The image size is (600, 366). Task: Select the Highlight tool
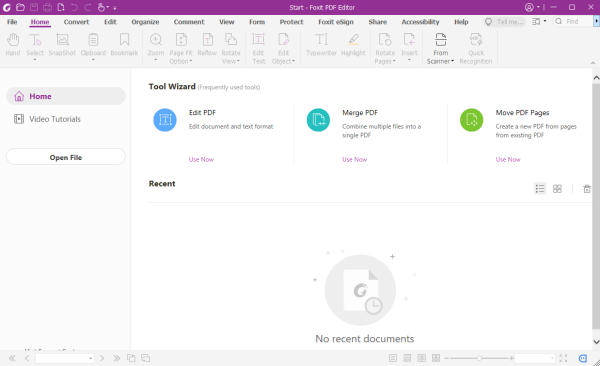[x=353, y=45]
